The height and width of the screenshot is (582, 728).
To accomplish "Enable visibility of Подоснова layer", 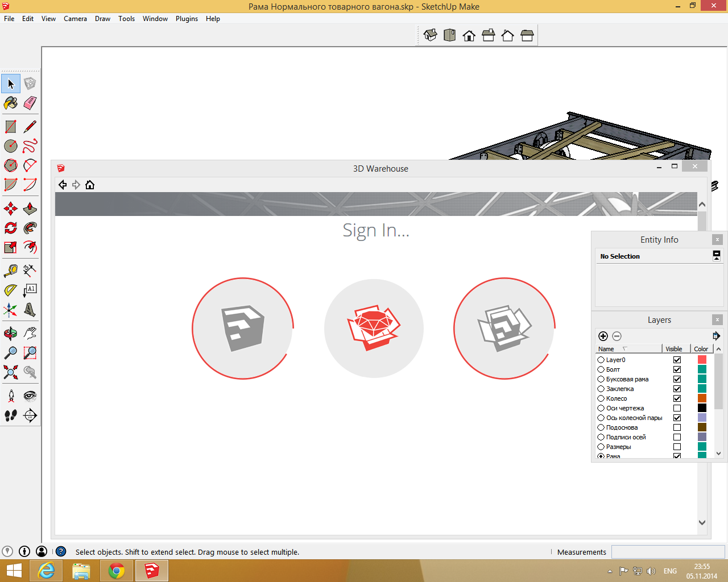I will [677, 427].
